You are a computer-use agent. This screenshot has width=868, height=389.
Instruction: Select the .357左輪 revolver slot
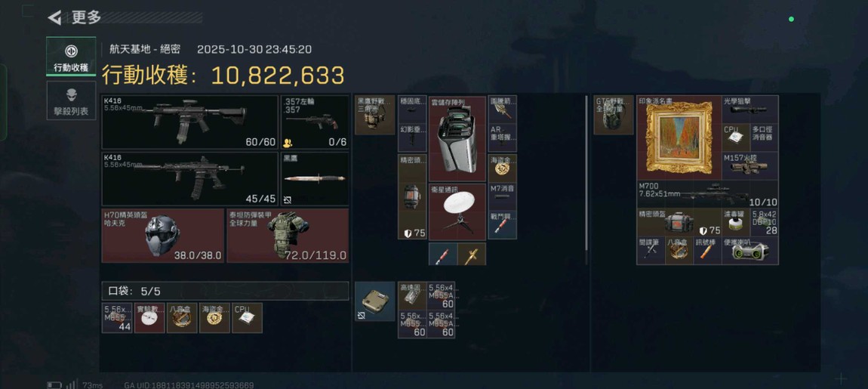pyautogui.click(x=315, y=122)
